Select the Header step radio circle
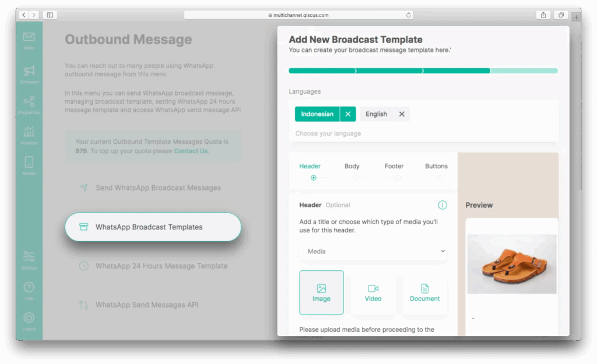597x364 pixels. pos(314,178)
